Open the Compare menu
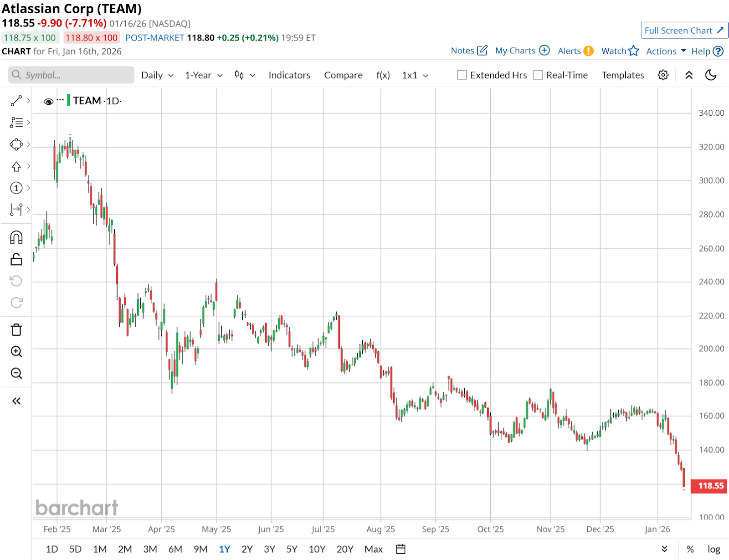The image size is (729, 560). [x=343, y=75]
